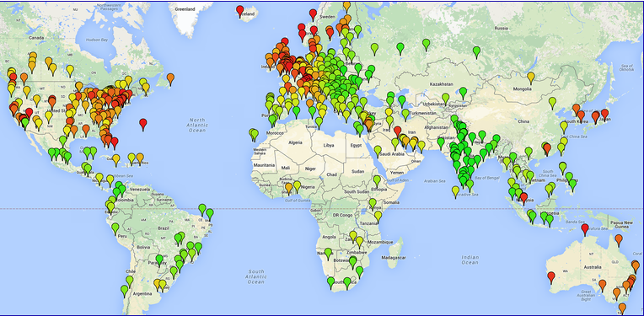Open the orange pin on Tasmania
This screenshot has width=644, height=316.
click(623, 308)
